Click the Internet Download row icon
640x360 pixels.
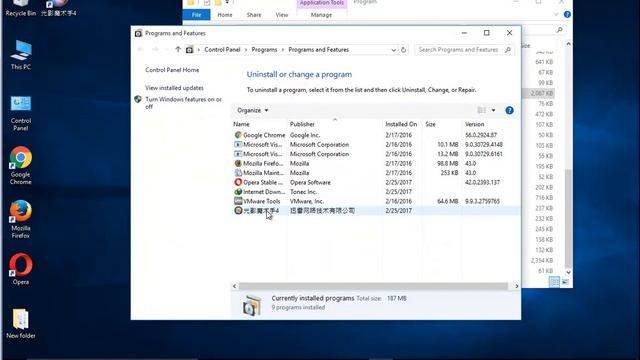point(238,191)
